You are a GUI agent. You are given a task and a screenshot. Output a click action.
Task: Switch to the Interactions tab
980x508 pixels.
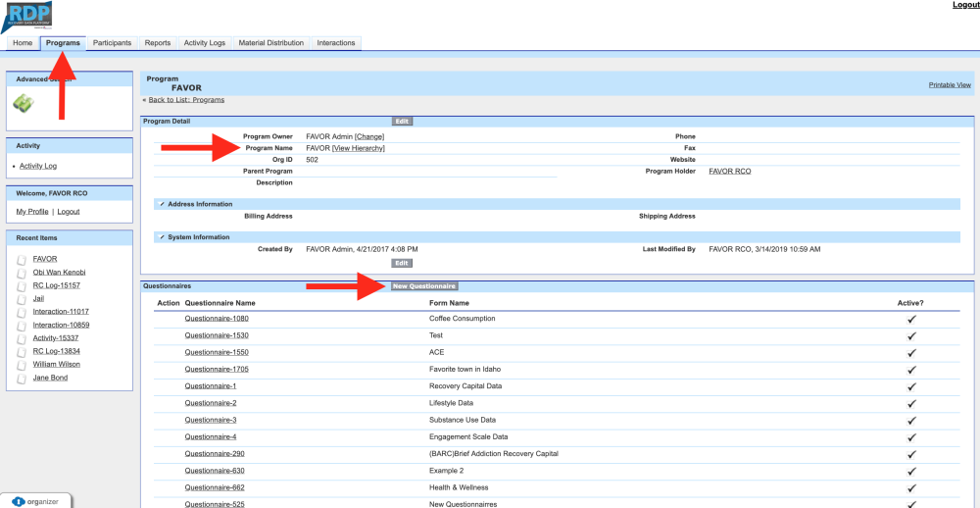pyautogui.click(x=335, y=43)
